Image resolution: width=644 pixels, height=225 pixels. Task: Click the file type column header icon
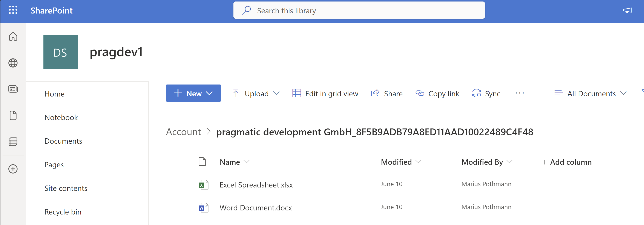point(202,162)
